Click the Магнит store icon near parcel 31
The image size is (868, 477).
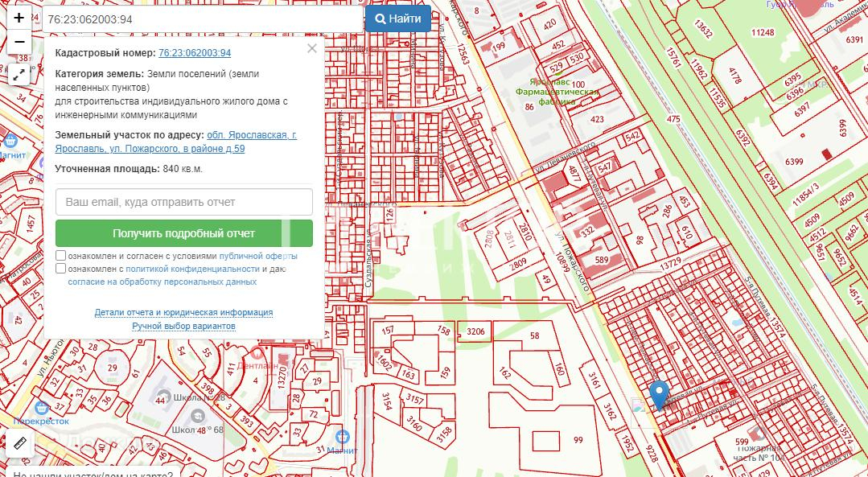tap(342, 437)
